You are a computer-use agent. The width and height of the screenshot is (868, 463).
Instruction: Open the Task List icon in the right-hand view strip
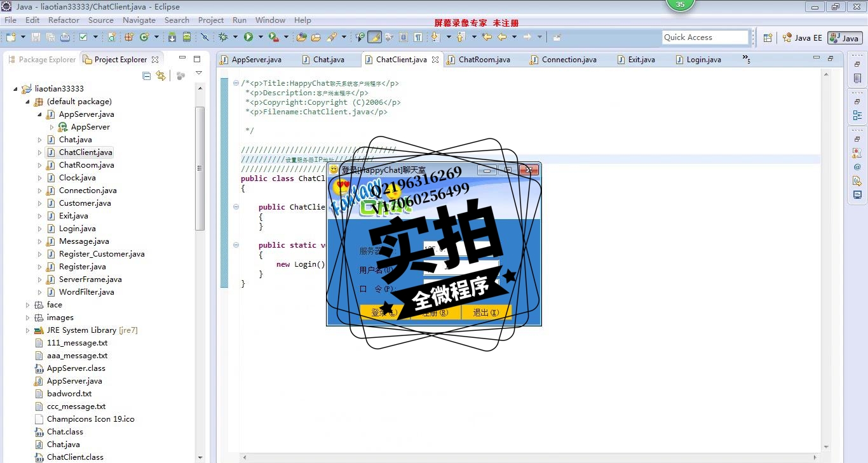[857, 79]
